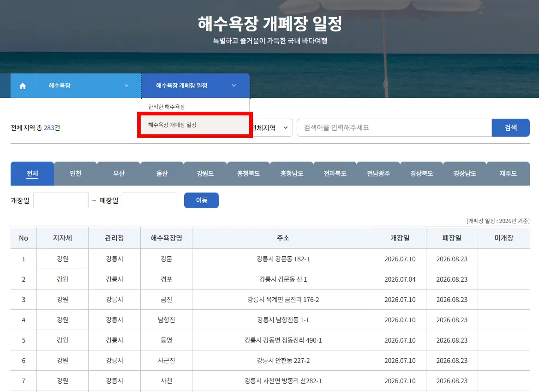The width and height of the screenshot is (539, 392).
Task: Select beach name 경포 in row 2
Action: tap(167, 279)
